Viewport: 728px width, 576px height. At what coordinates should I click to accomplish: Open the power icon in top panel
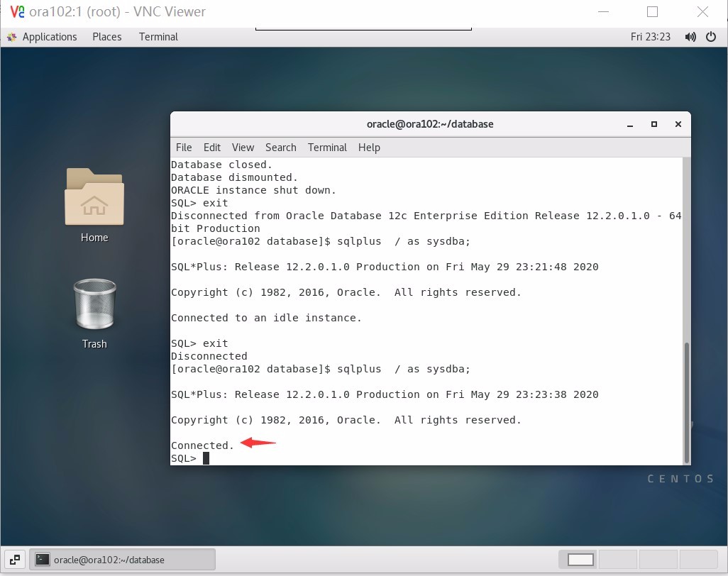tap(711, 37)
